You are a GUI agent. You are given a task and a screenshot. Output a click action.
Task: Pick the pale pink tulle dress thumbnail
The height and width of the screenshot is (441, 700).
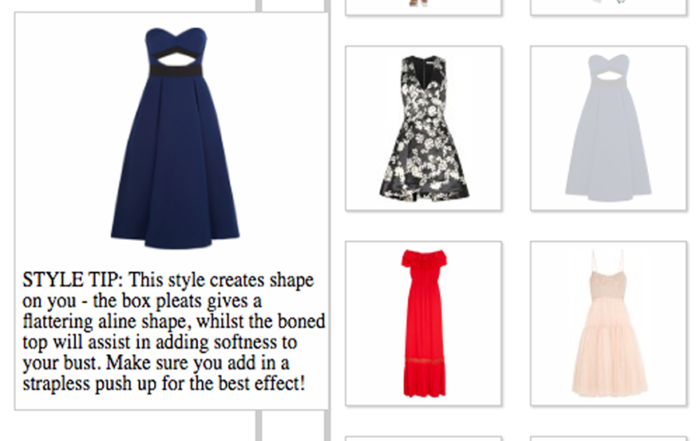coord(608,324)
